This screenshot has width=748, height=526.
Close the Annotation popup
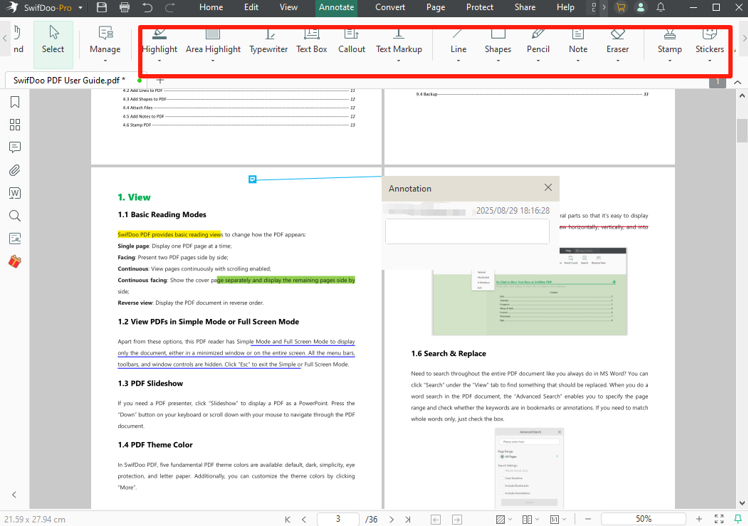548,188
